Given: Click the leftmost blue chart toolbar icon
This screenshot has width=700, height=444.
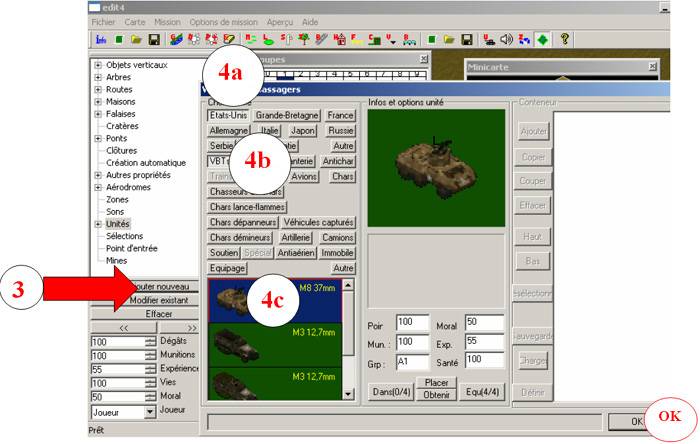Looking at the screenshot, I should point(100,40).
